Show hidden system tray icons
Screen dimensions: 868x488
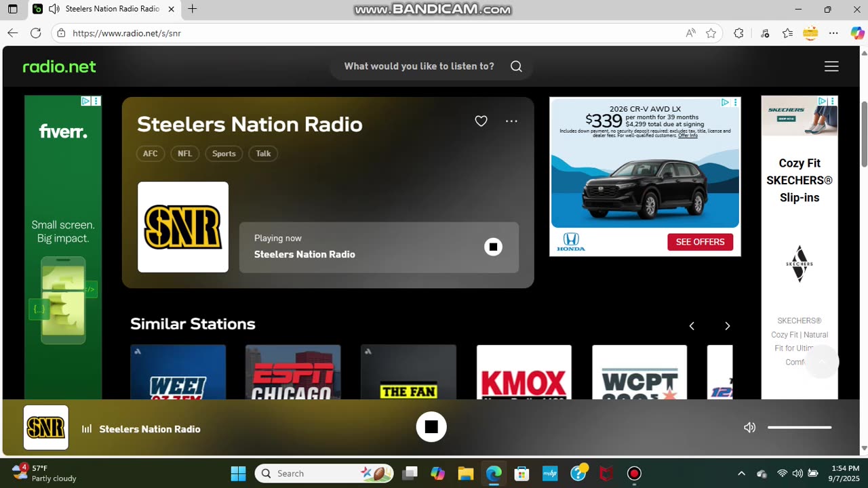point(741,473)
